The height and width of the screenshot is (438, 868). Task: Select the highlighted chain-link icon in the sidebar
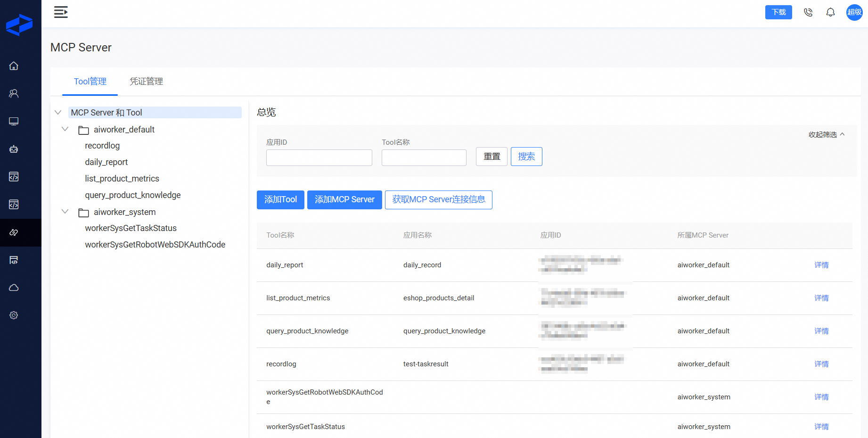[x=14, y=232]
